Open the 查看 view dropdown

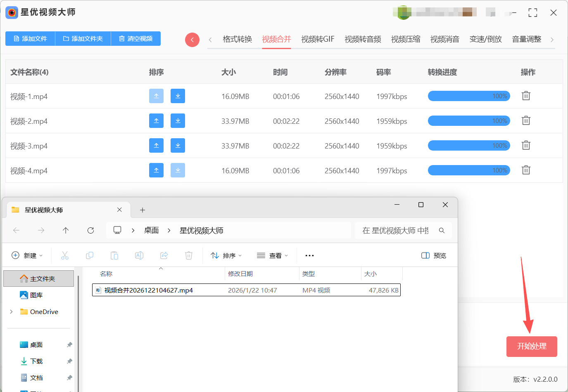click(273, 255)
